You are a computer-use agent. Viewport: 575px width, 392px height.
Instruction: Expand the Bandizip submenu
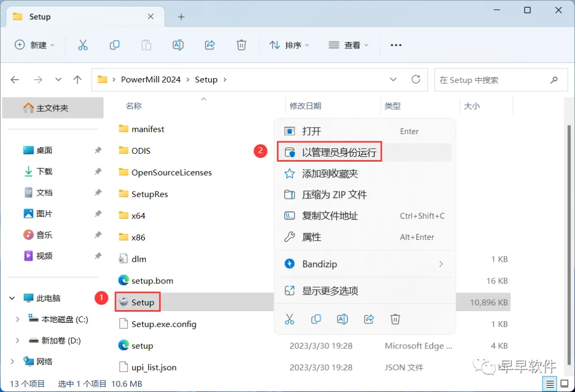441,264
